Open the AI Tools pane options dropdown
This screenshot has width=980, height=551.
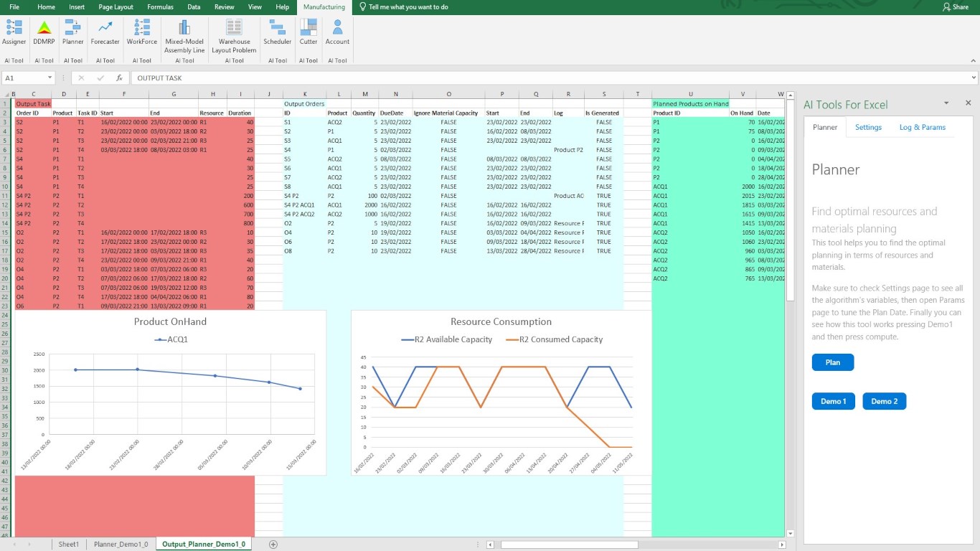click(x=946, y=103)
